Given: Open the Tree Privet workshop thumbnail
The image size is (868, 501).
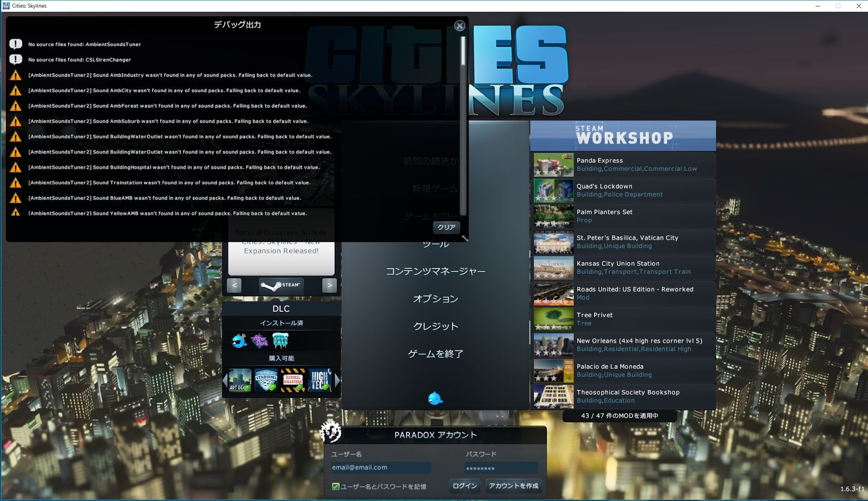Looking at the screenshot, I should pos(553,319).
